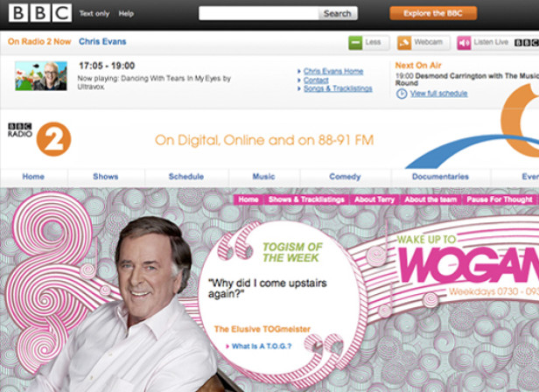
Task: Open the Explore the BBC button
Action: click(x=433, y=13)
